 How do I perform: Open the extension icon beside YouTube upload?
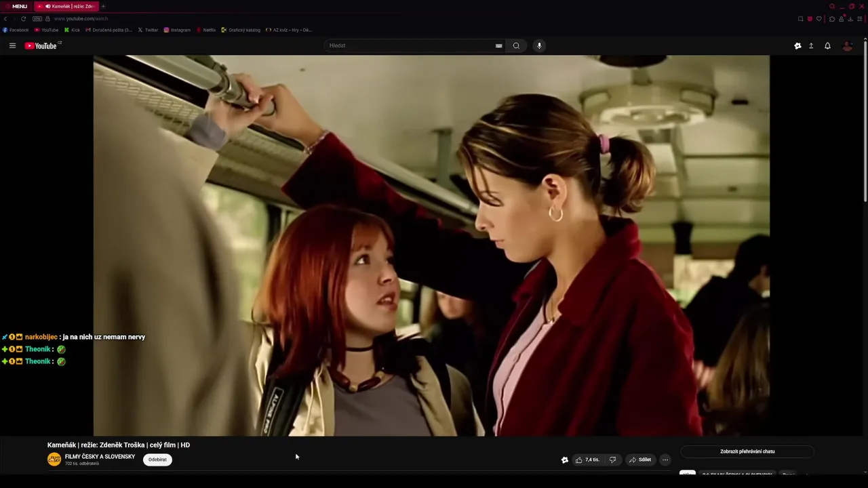pos(797,46)
